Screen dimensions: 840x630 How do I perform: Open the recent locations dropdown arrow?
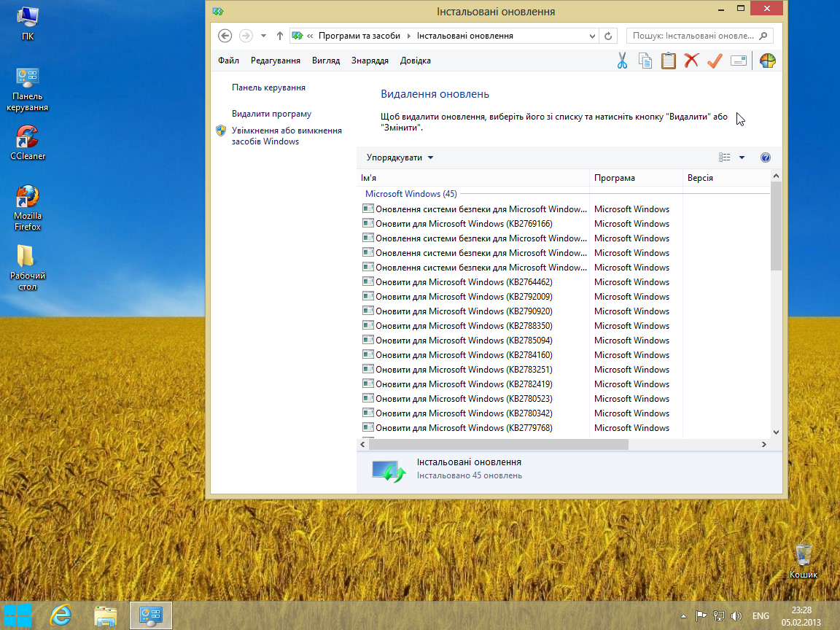(263, 36)
